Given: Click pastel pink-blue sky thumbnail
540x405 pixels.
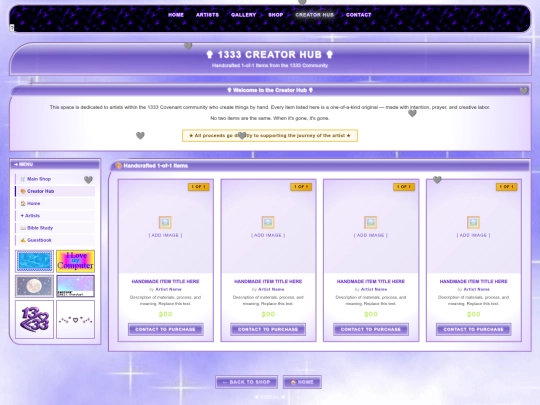Looking at the screenshot, I should click(75, 286).
